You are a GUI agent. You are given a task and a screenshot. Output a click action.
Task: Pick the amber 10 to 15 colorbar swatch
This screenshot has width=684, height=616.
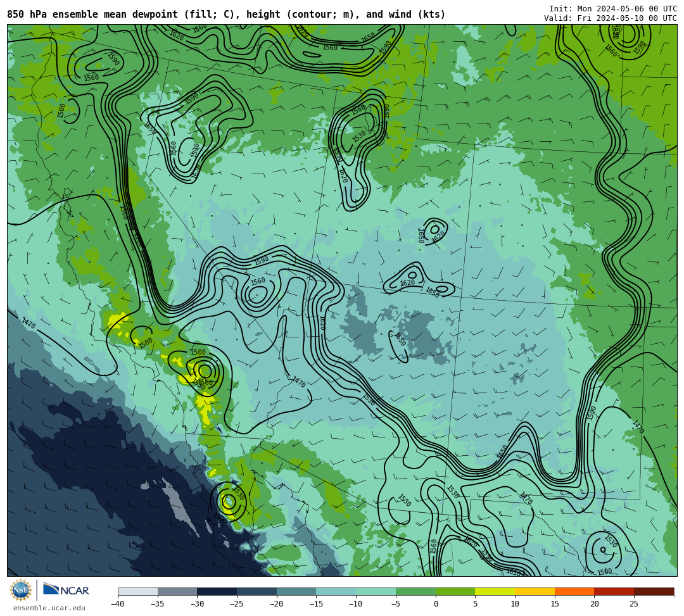(x=535, y=591)
